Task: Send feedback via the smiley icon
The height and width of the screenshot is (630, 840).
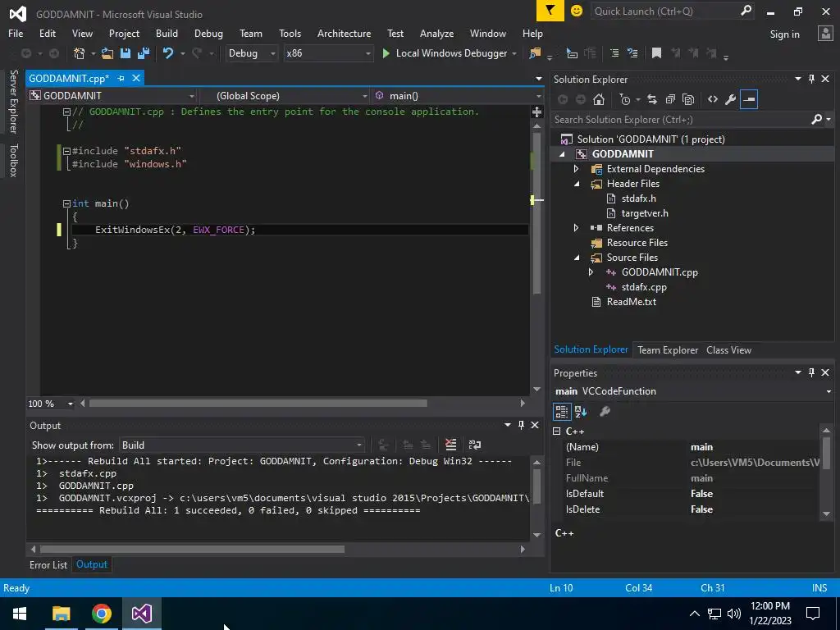Action: pos(577,11)
